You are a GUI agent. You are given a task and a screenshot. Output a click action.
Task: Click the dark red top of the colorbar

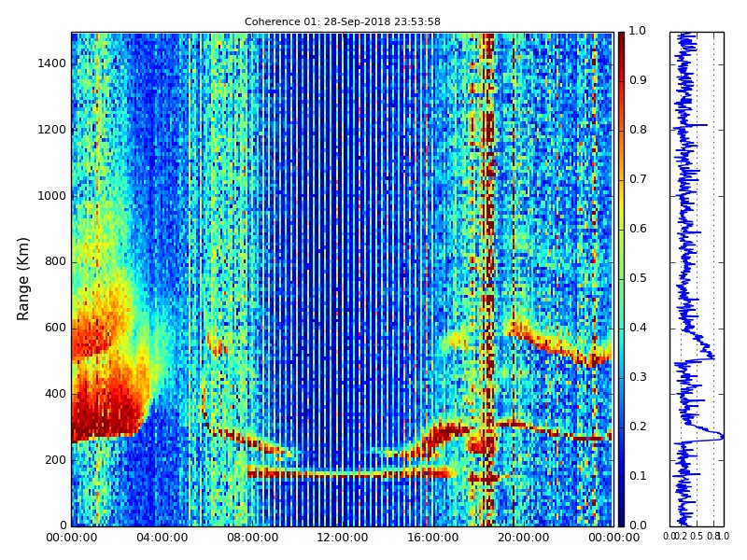point(621,40)
